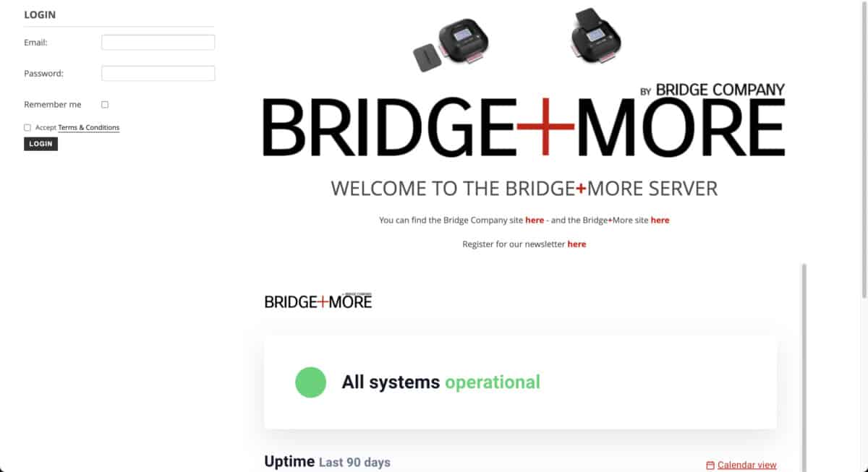Focus the Password input field
The image size is (868, 472).
pyautogui.click(x=158, y=74)
